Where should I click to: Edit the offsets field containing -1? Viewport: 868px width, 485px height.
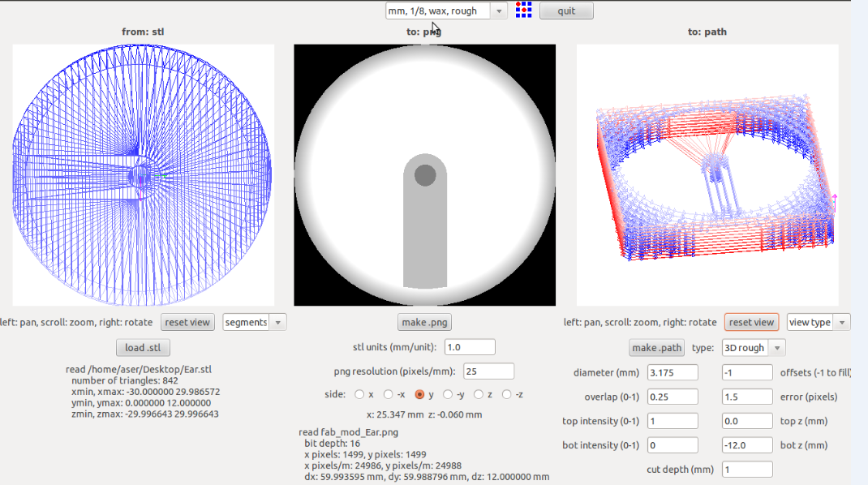[x=747, y=372]
